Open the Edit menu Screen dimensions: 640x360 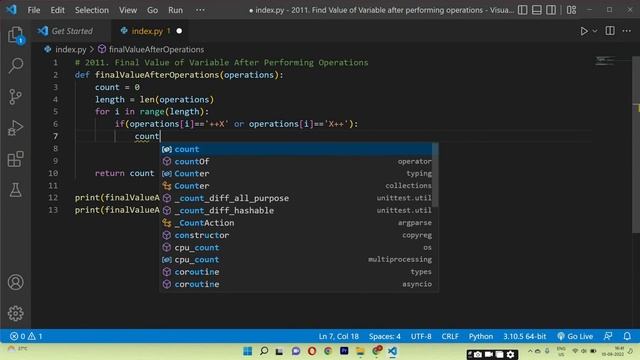(58, 10)
